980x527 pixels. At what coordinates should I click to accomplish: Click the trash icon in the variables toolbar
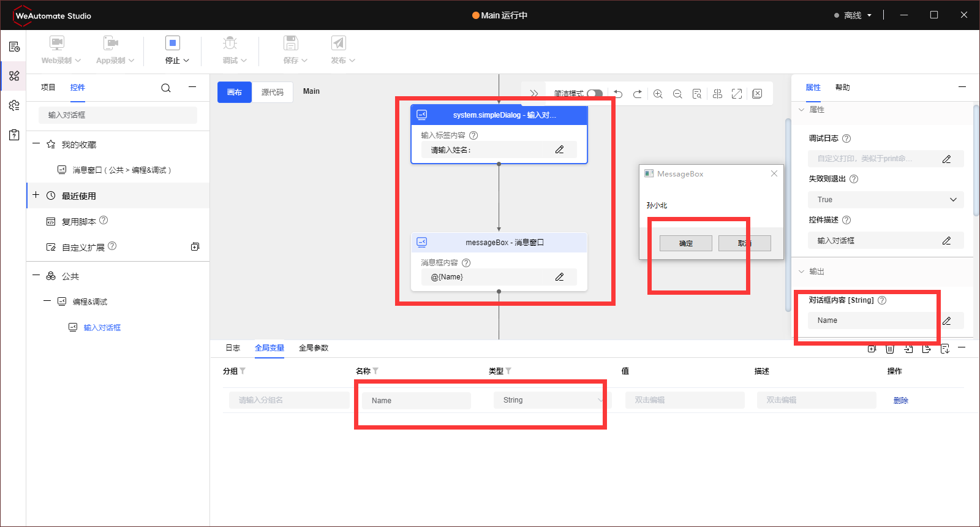(890, 349)
